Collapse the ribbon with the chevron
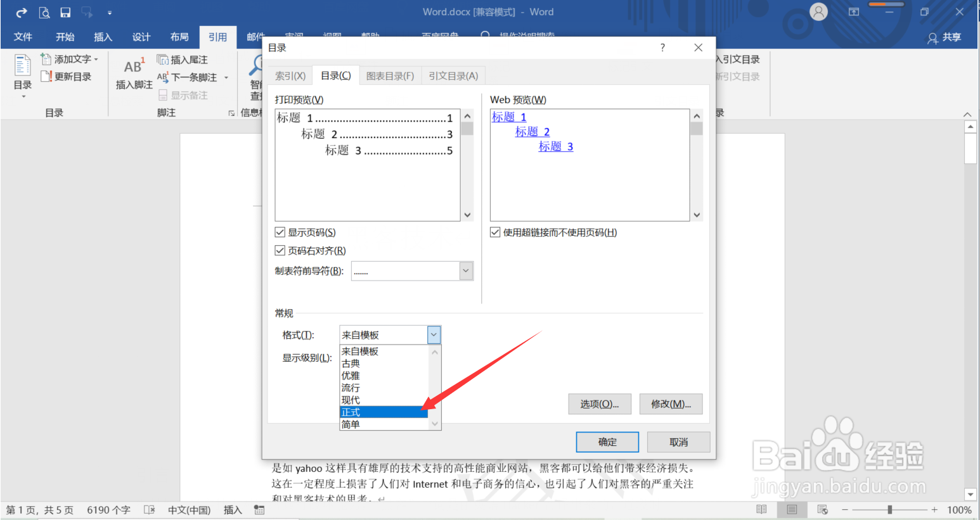The width and height of the screenshot is (980, 520). 967,114
